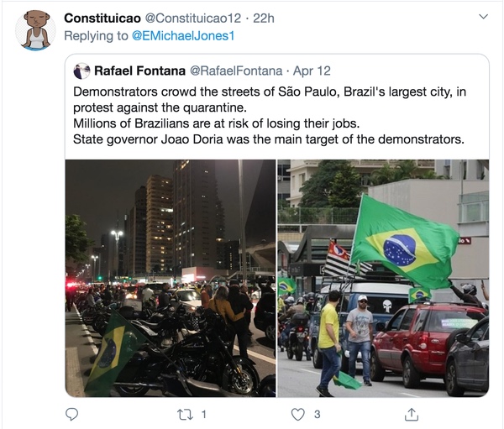Open the @EMichaelJones1 mention link

point(183,36)
